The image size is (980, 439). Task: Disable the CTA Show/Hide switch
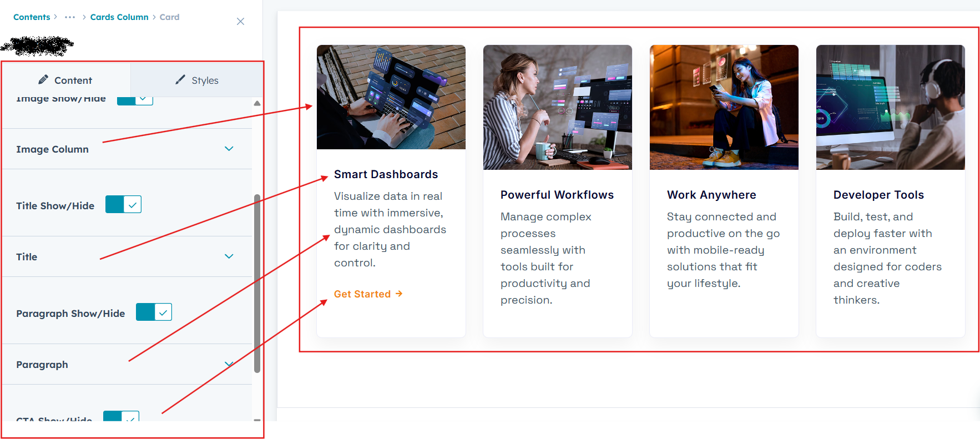pos(121,417)
